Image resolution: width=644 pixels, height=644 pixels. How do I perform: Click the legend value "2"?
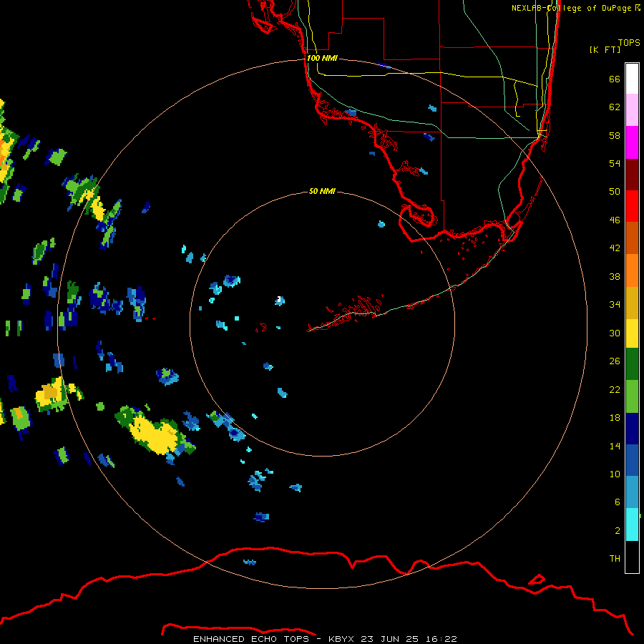click(617, 531)
